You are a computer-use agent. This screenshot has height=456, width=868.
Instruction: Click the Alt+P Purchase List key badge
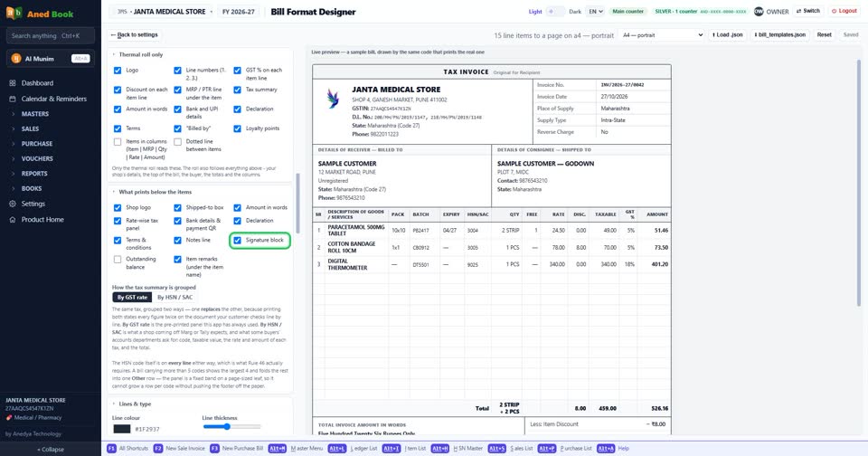tap(546, 448)
